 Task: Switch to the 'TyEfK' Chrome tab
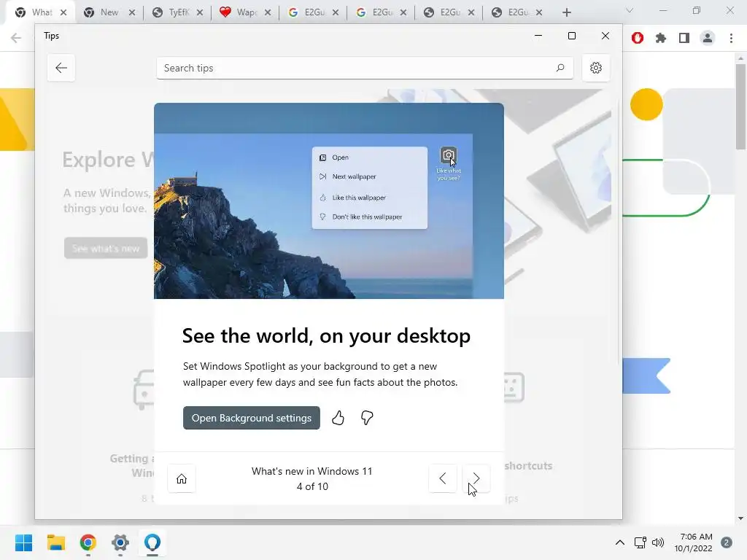click(177, 12)
